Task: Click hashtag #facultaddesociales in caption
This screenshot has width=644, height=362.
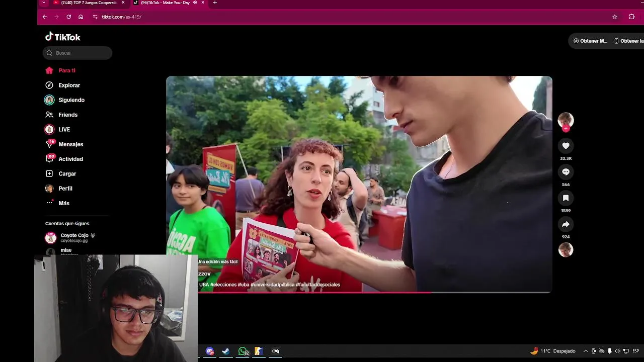Action: 318,285
